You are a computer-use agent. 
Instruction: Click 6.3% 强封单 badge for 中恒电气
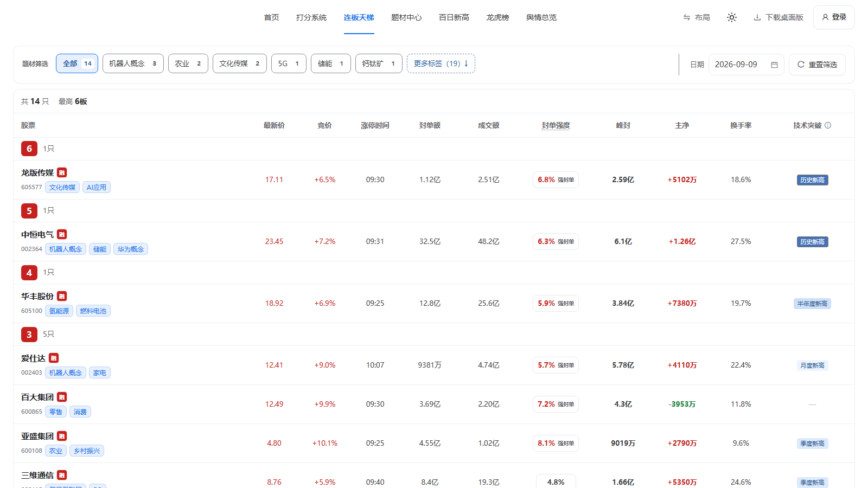[x=556, y=241]
